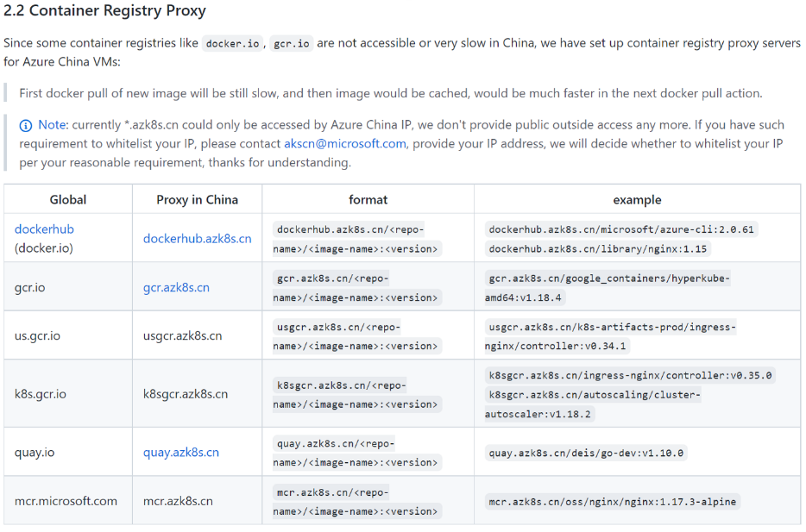The height and width of the screenshot is (532, 806).
Task: Click the akscn@microsoft.com email link
Action: [345, 144]
